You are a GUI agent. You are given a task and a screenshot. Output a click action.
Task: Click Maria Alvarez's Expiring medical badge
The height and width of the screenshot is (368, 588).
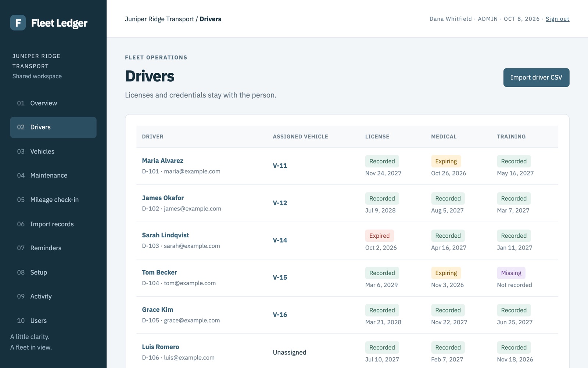coord(446,161)
